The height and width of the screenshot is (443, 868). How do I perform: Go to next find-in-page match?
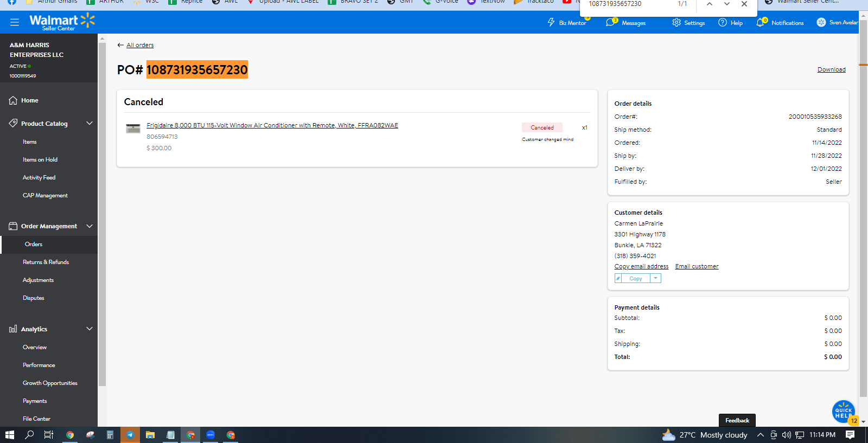click(x=727, y=4)
